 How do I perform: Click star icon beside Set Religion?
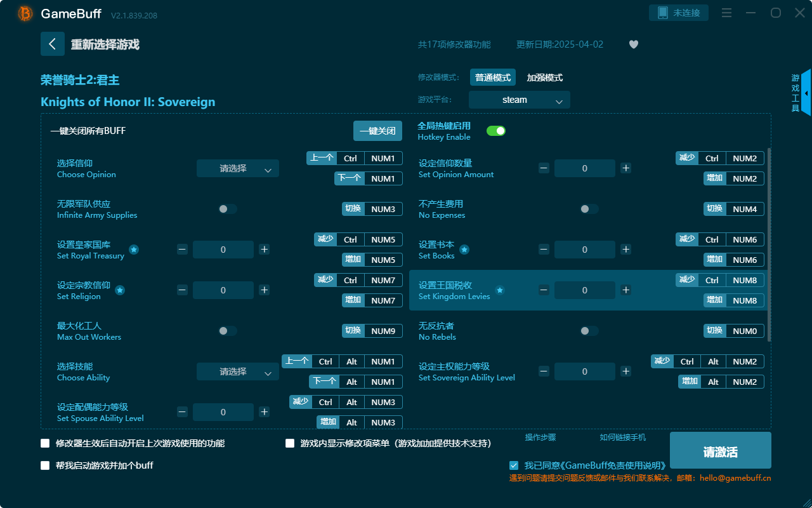tap(120, 290)
